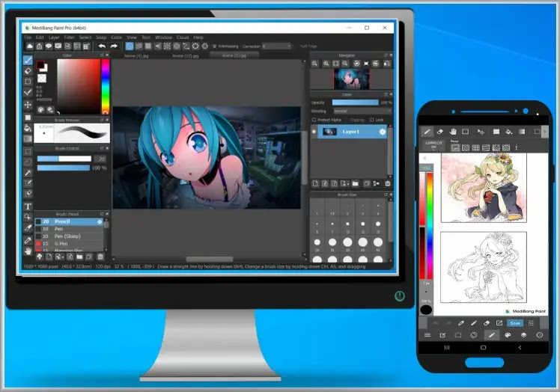560x392 pixels.
Task: Click the Navigator preview thumbnail
Action: [x=351, y=79]
